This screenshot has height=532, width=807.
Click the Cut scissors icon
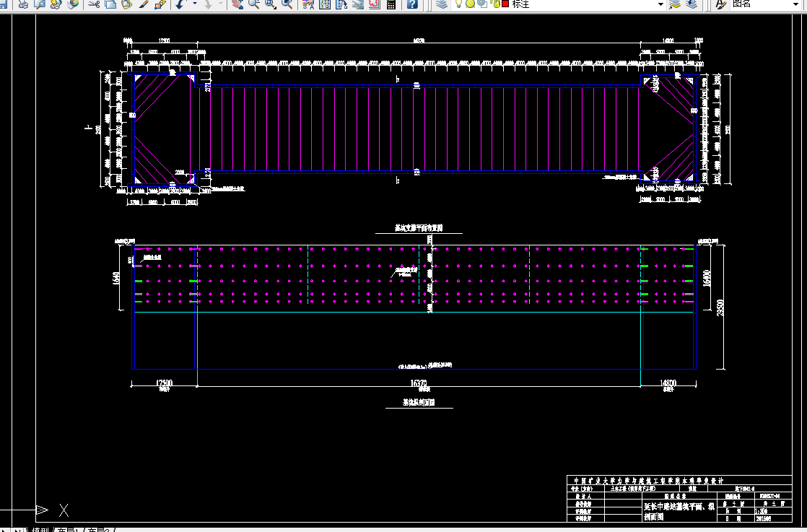[94, 4]
